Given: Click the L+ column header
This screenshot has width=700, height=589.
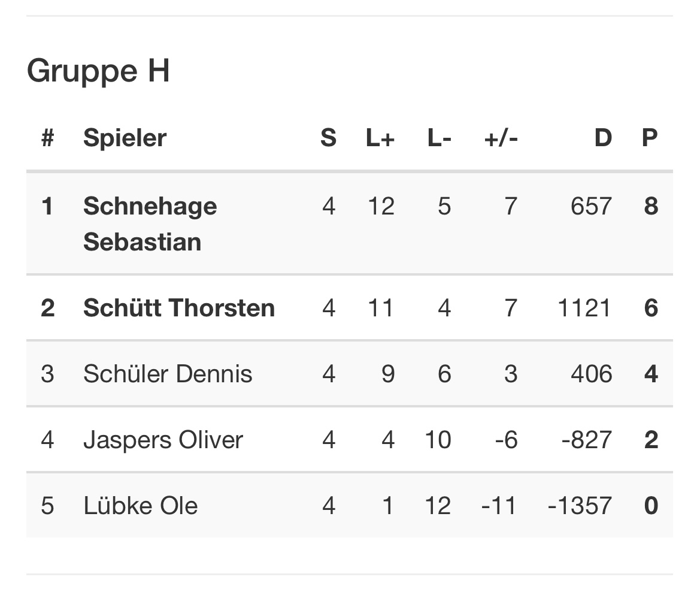Looking at the screenshot, I should (x=380, y=138).
